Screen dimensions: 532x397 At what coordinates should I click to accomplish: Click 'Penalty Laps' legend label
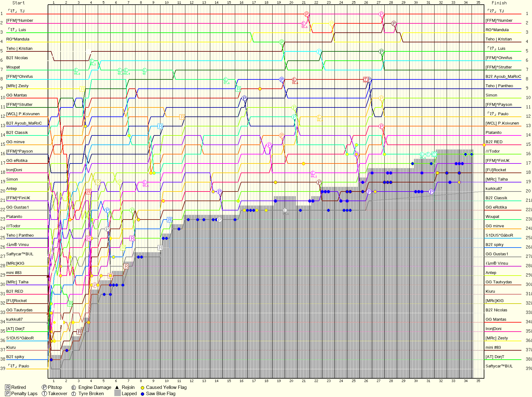[24, 394]
